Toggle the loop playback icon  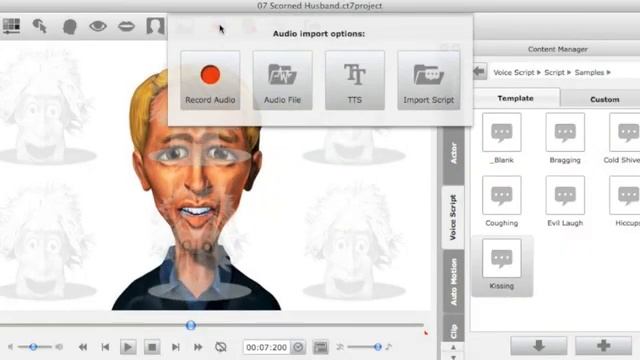221,347
